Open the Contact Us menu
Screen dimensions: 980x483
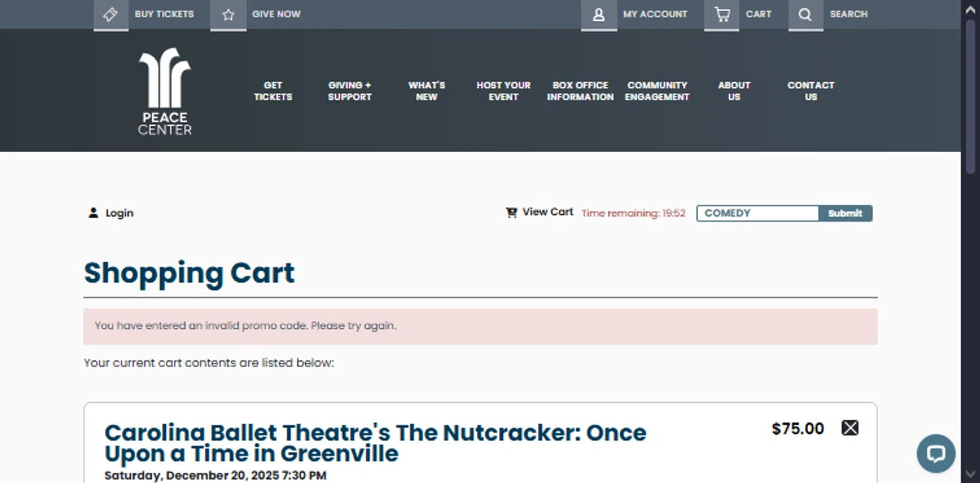pos(811,91)
